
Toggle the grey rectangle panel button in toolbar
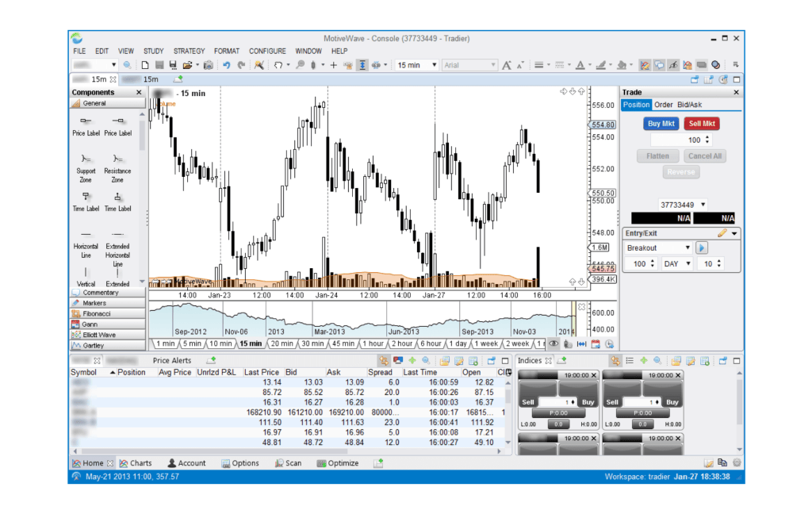pos(701,65)
